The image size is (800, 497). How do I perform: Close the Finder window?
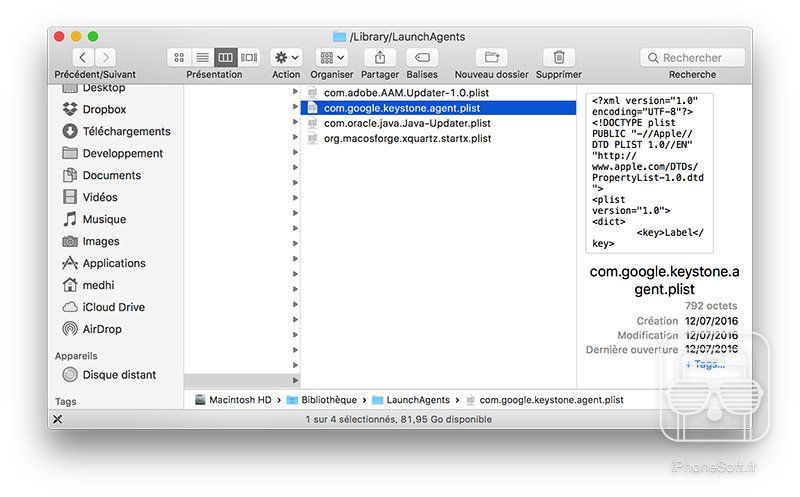click(x=59, y=36)
